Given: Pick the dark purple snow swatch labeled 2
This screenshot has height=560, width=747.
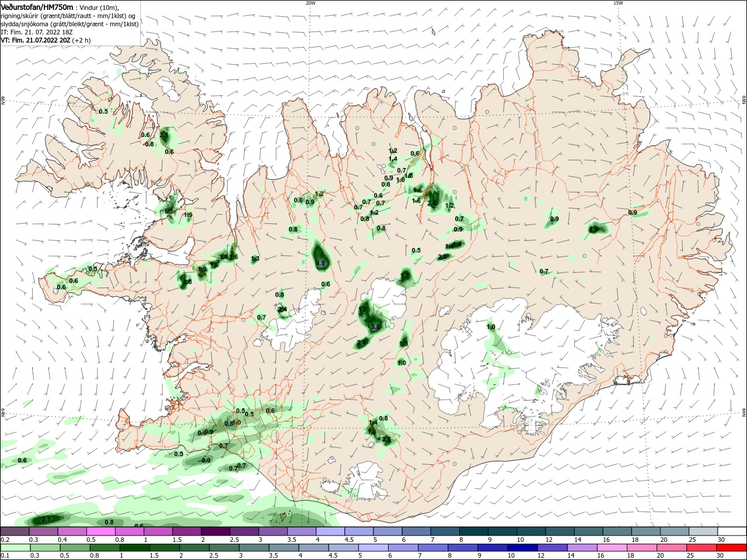Looking at the screenshot, I should 215,531.
